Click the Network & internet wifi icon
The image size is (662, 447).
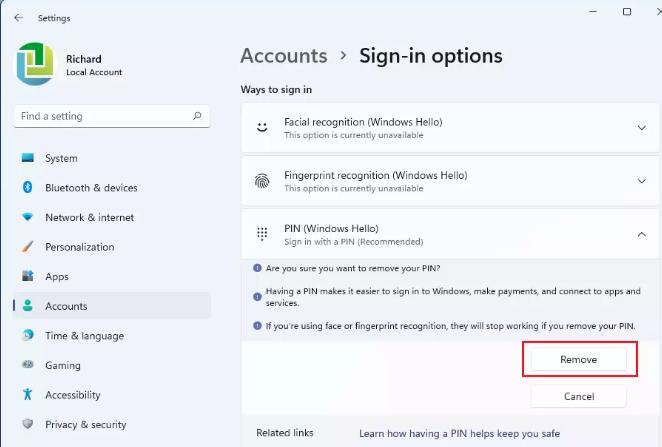click(x=27, y=217)
